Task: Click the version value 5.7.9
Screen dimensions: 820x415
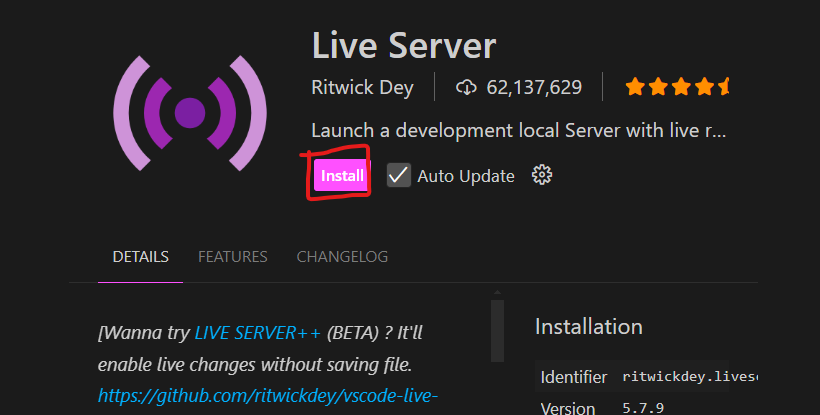Action: pyautogui.click(x=643, y=408)
